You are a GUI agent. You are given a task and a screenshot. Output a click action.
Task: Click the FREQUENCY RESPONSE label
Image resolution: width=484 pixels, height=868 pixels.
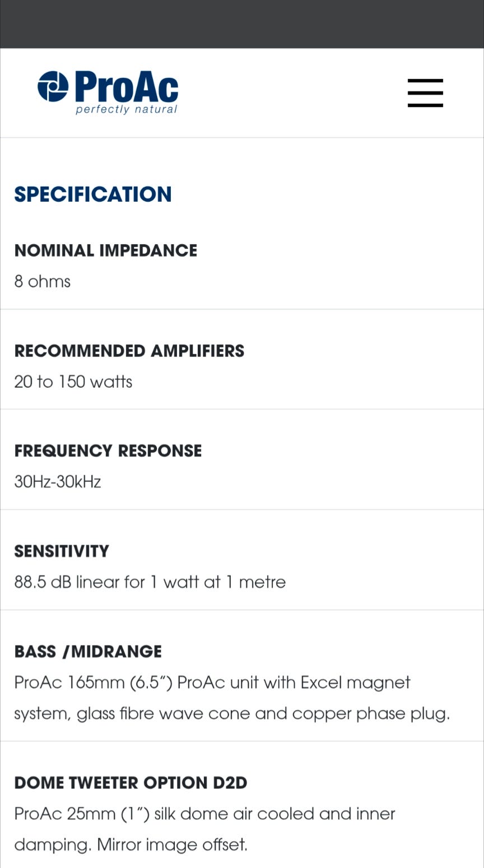point(108,451)
